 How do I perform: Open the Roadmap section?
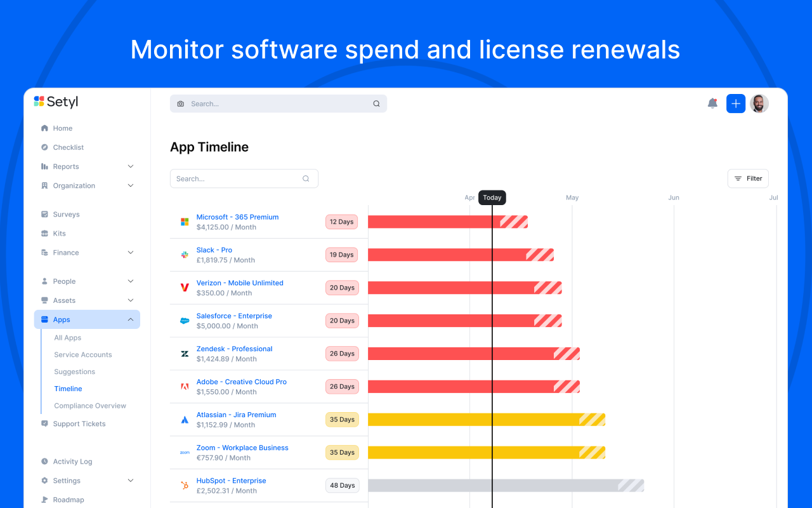67,499
